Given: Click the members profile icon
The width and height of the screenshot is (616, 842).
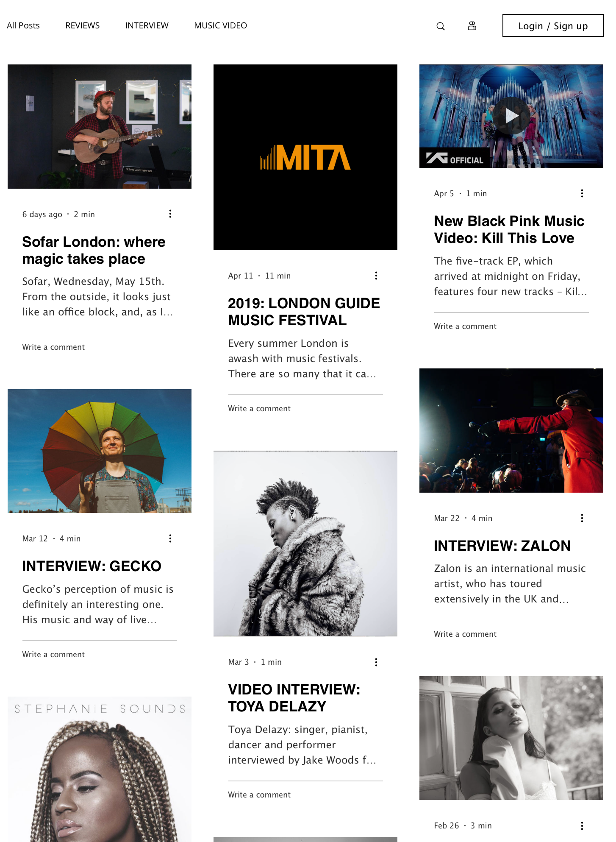Looking at the screenshot, I should pyautogui.click(x=472, y=26).
